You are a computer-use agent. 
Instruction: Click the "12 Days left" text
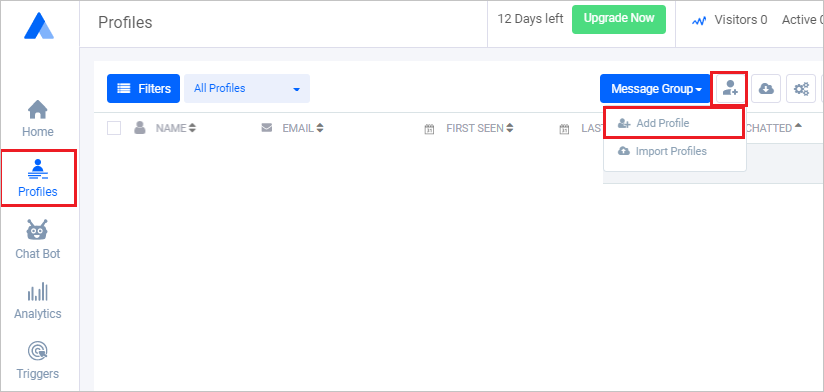pyautogui.click(x=530, y=19)
